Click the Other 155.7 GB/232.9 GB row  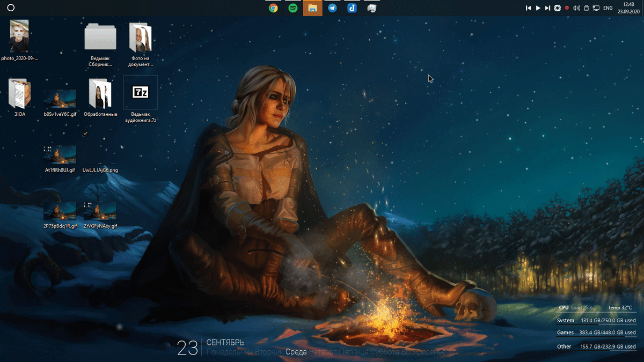coord(597,346)
